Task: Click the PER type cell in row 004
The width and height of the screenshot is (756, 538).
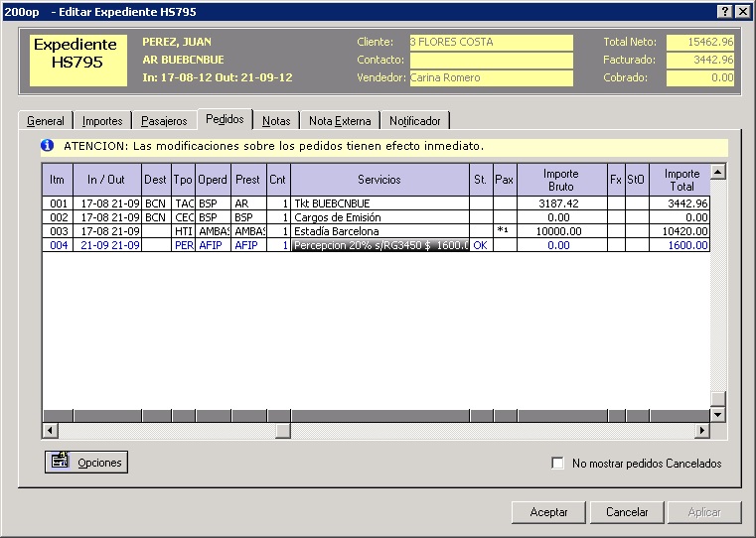Action: click(x=183, y=245)
